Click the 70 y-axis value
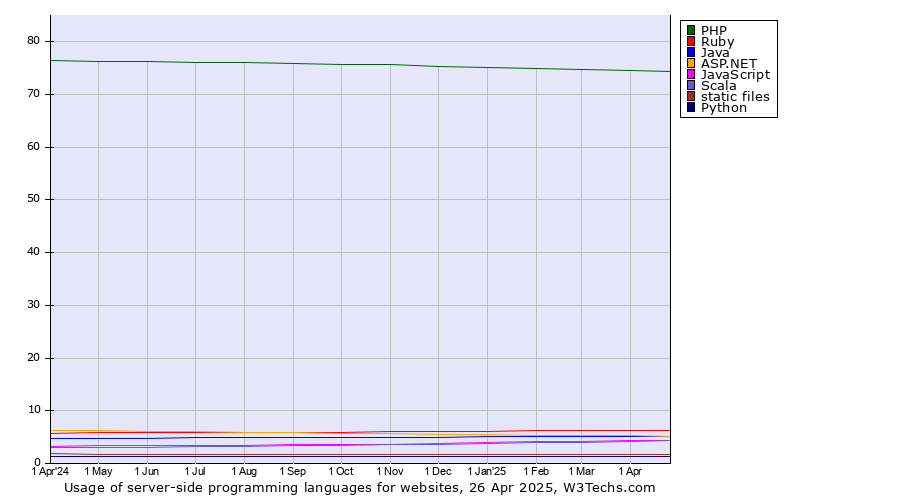 (33, 94)
